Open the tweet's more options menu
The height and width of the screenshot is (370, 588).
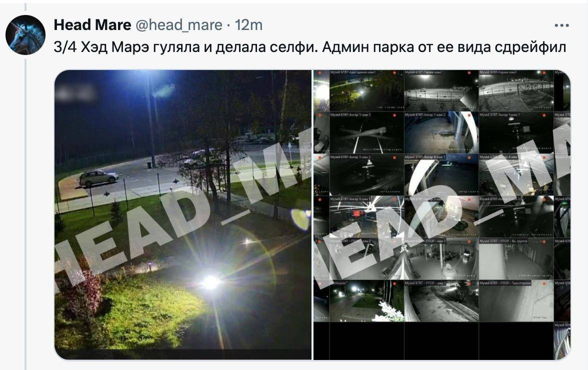[561, 25]
